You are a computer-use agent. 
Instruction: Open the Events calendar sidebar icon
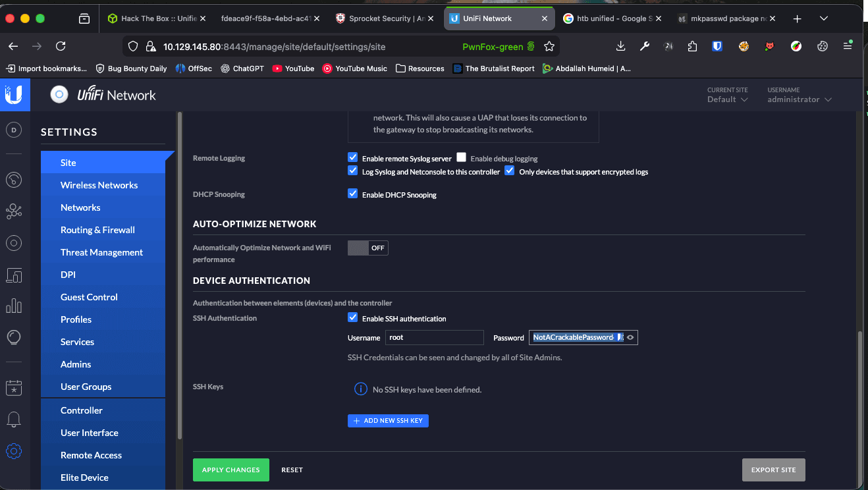click(x=14, y=388)
